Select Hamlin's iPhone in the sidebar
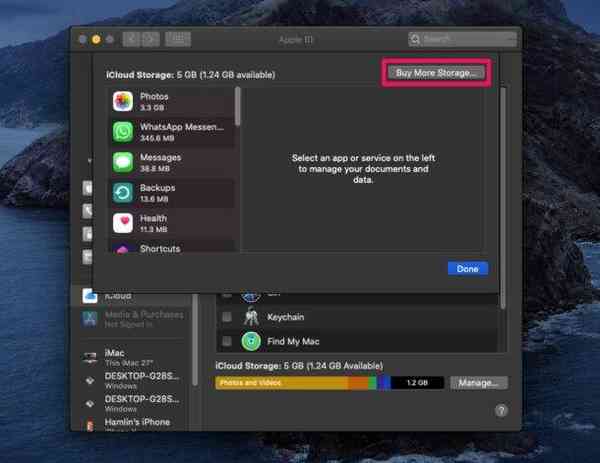 pos(132,424)
